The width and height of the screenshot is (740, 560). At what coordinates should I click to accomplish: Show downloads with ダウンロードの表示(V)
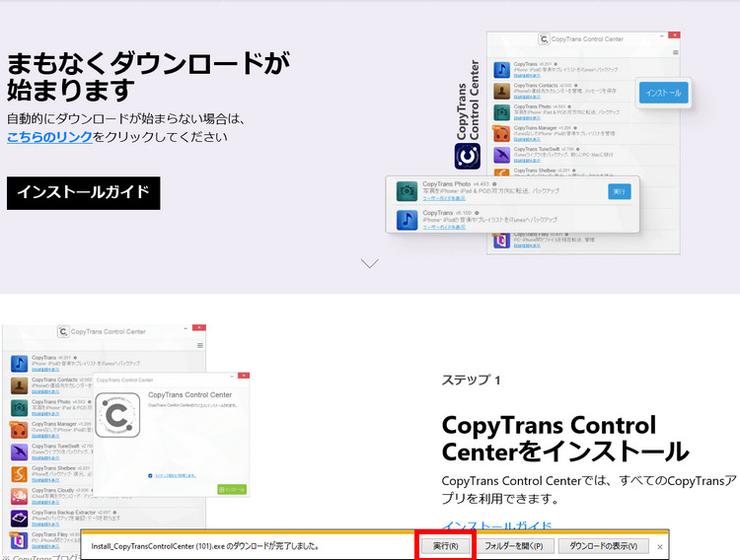[603, 546]
